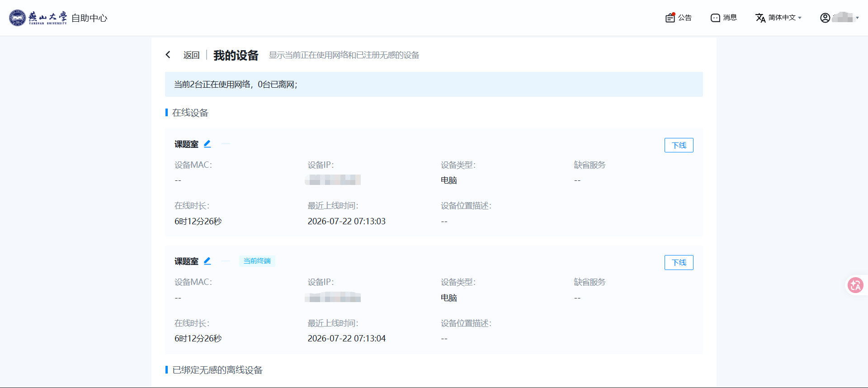This screenshot has width=868, height=388.
Task: Click the 在线设备 section heading
Action: coord(190,113)
